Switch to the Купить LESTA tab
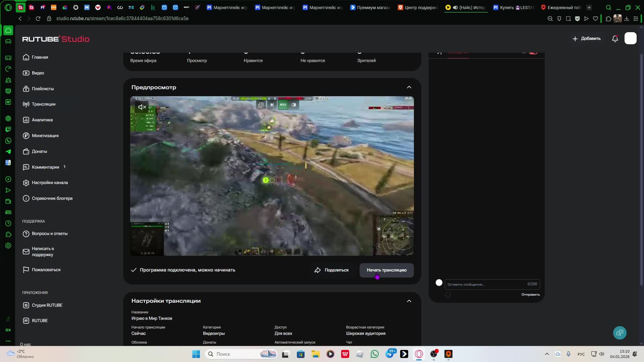Image resolution: width=644 pixels, height=362 pixels. [513, 7]
